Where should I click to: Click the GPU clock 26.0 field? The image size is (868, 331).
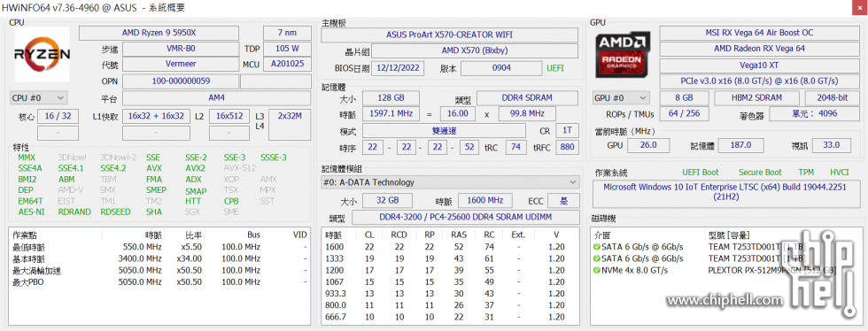tap(647, 145)
